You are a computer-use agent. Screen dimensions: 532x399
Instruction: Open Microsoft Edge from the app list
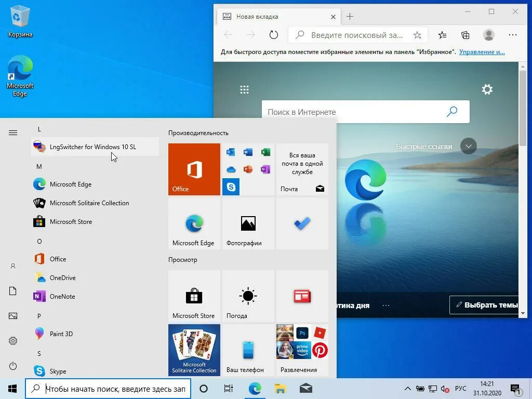point(95,184)
